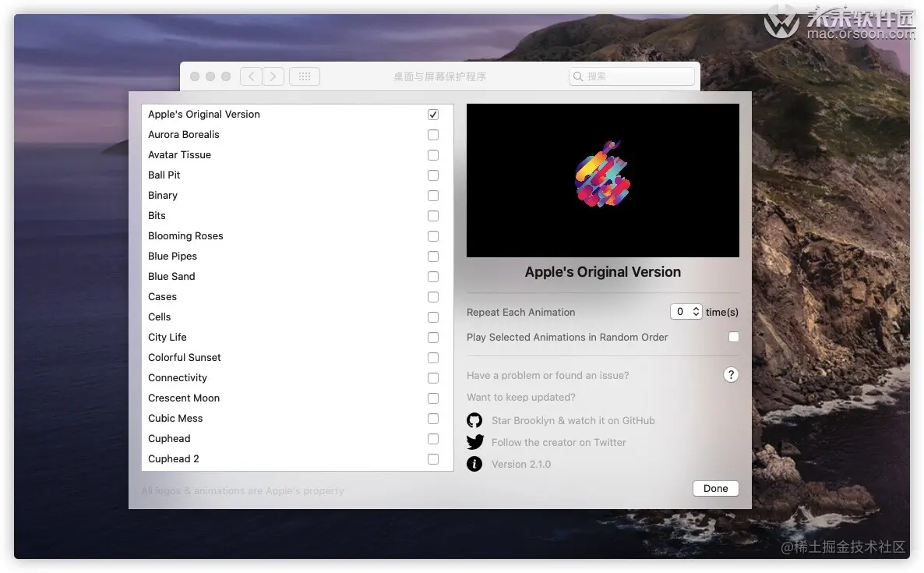924x573 pixels.
Task: Select Cubic Mess in the list
Action: (298, 419)
